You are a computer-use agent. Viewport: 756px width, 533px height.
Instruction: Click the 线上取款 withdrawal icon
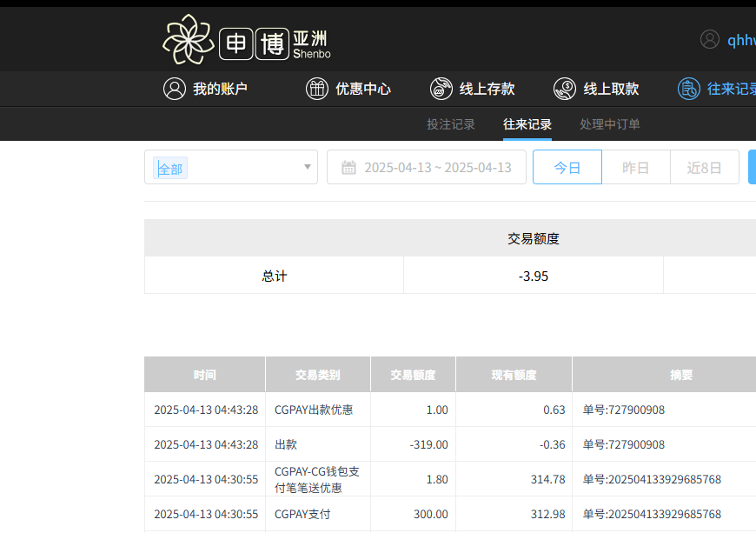click(565, 88)
